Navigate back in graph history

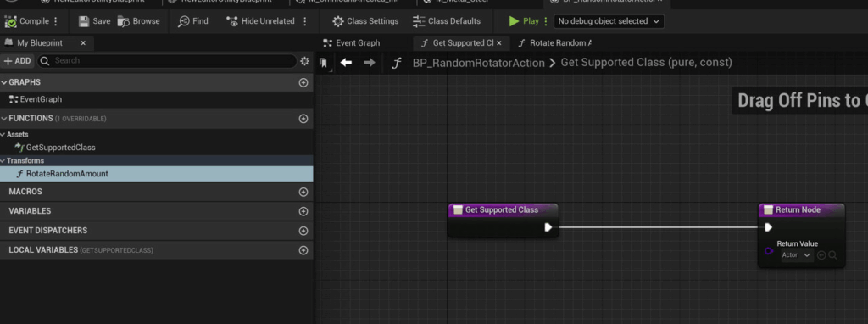coord(346,63)
